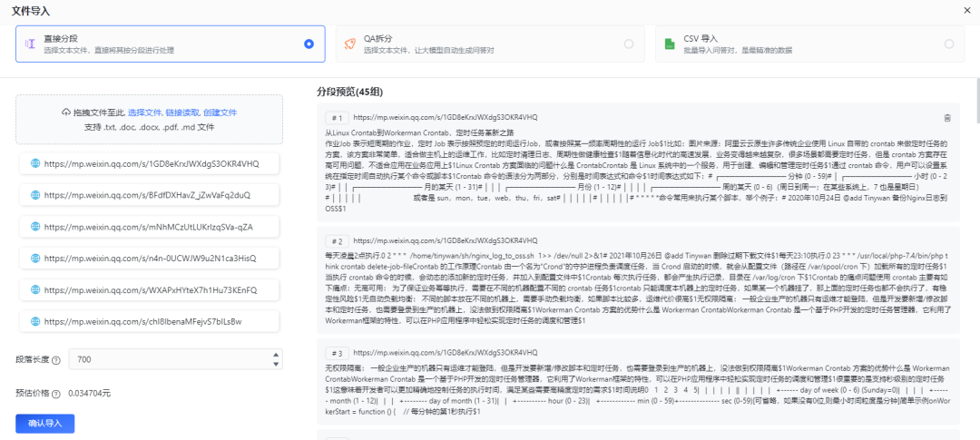
Task: Increase 段落长度 with the up arrow
Action: (276, 355)
